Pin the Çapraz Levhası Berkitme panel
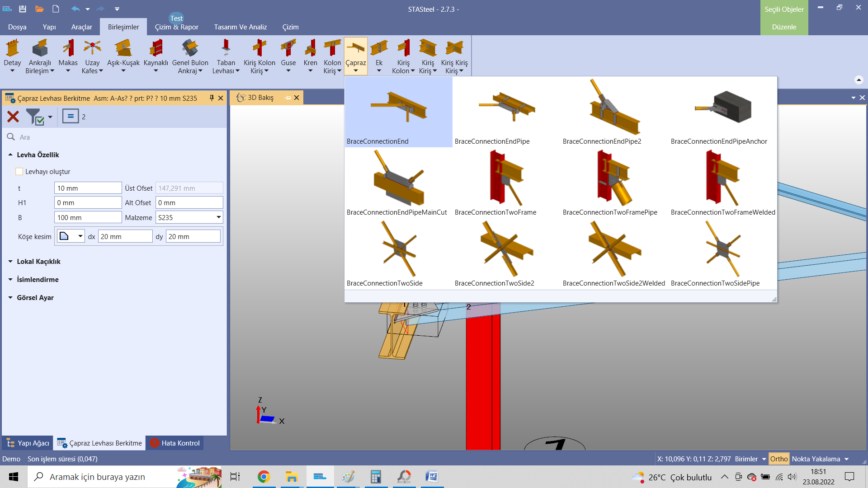The width and height of the screenshot is (868, 488). [x=212, y=98]
